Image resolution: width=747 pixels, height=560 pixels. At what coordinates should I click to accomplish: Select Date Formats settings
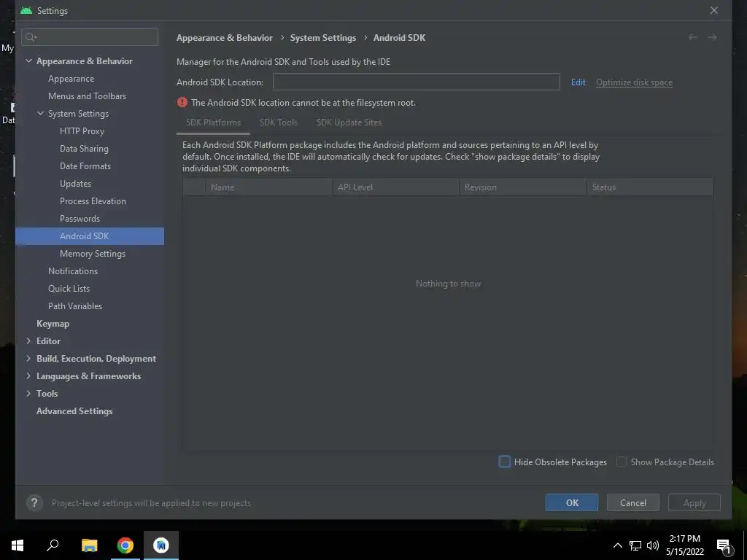tap(85, 166)
